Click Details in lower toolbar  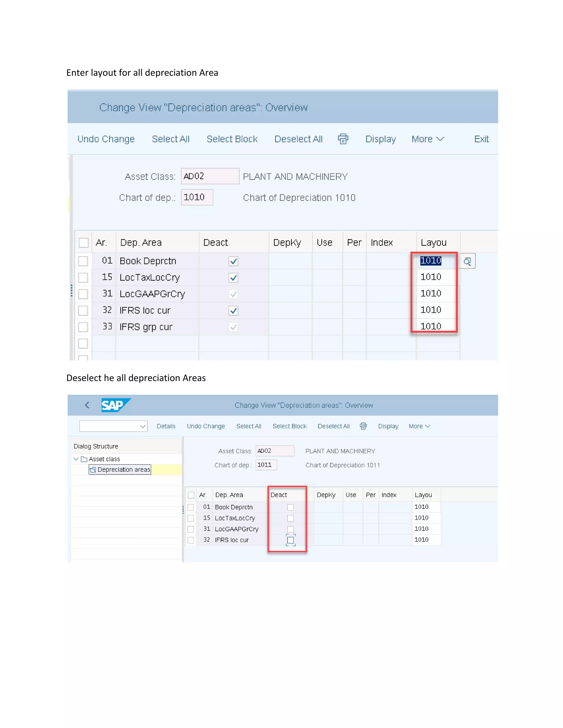(x=166, y=426)
